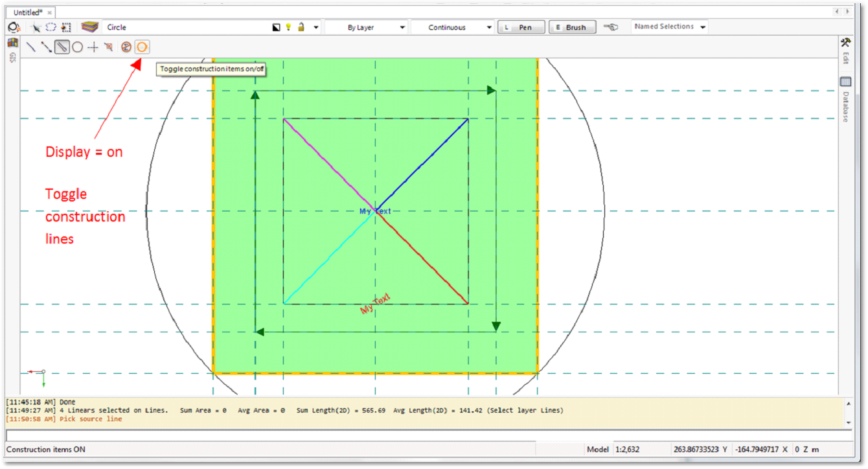
Task: Toggle the padlock layer lock
Action: [x=301, y=27]
